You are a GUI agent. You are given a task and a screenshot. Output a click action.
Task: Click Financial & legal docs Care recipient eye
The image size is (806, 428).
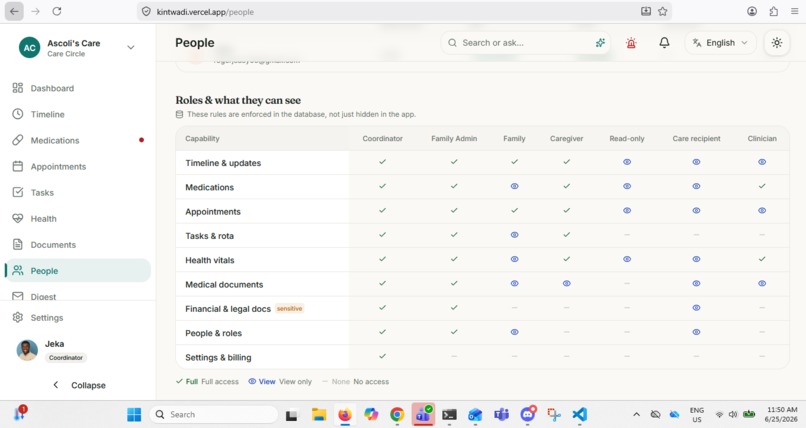[696, 308]
